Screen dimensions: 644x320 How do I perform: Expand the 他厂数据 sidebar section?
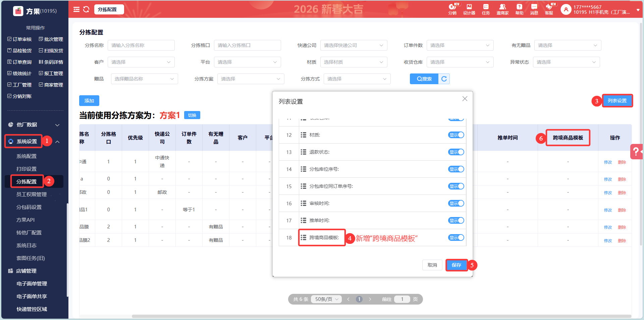34,125
